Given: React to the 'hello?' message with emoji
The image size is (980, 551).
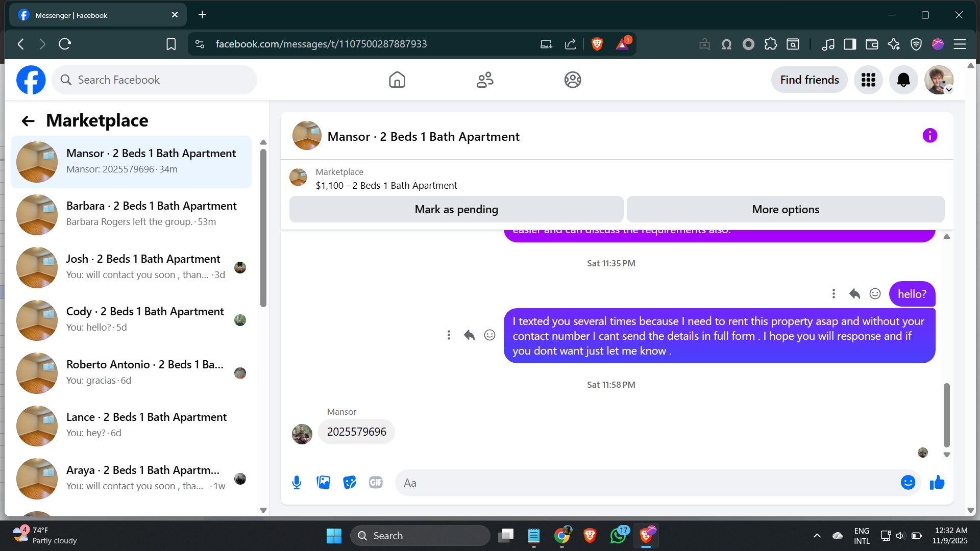Looking at the screenshot, I should (875, 294).
